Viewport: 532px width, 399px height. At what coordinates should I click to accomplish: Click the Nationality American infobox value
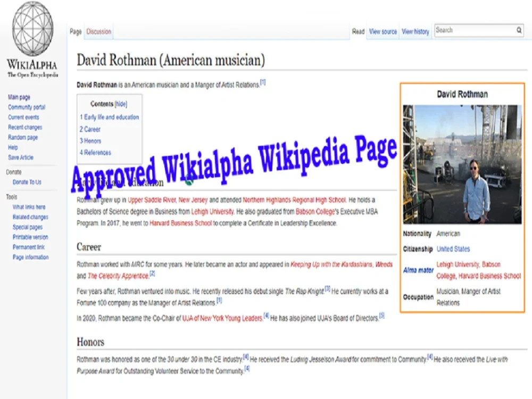click(x=448, y=234)
